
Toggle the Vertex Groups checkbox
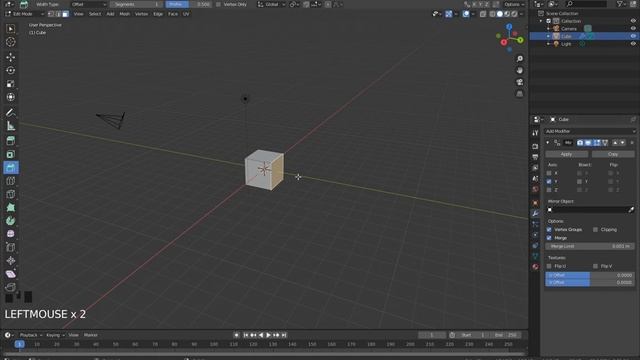tap(549, 230)
